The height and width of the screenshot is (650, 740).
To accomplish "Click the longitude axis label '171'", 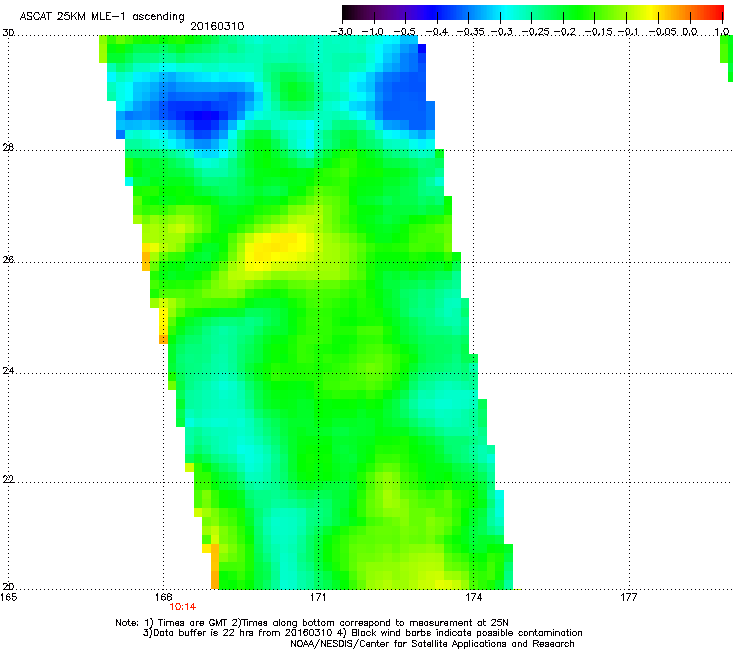I will pyautogui.click(x=318, y=598).
